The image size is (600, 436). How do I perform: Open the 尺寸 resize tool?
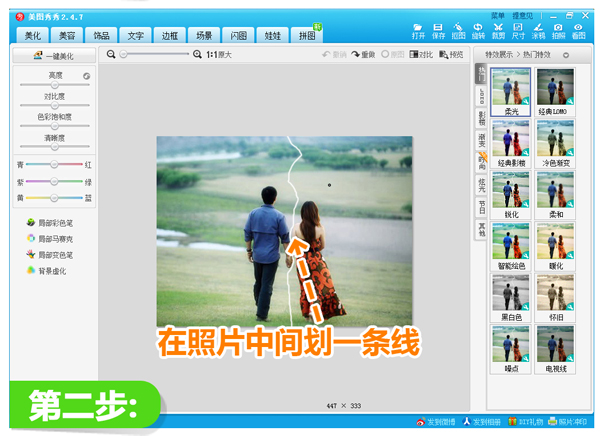(x=518, y=28)
